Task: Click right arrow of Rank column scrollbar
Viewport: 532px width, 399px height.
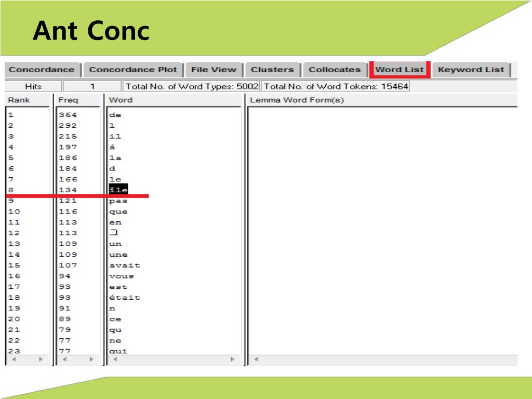Action: click(41, 360)
